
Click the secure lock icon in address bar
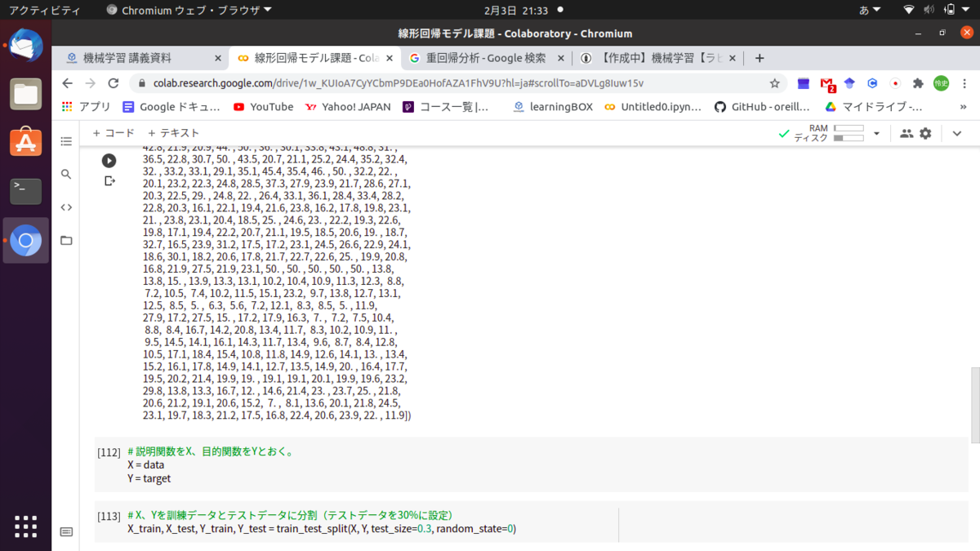142,83
